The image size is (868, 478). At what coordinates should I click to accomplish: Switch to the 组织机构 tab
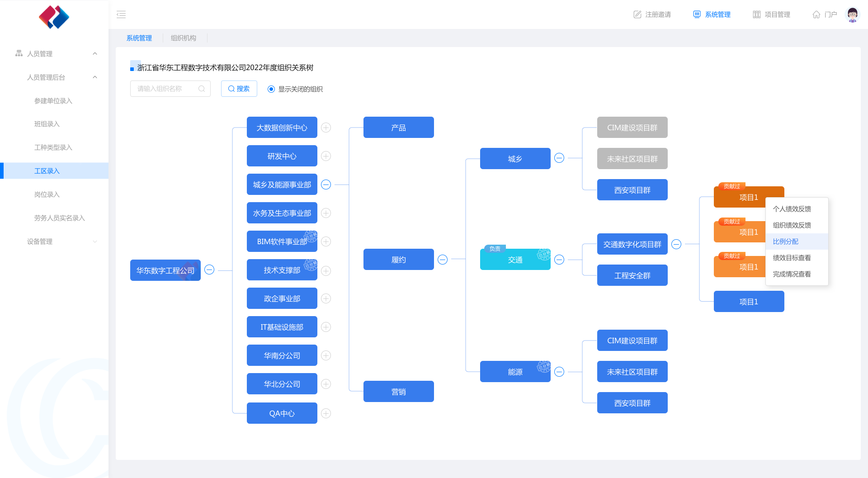(x=184, y=38)
